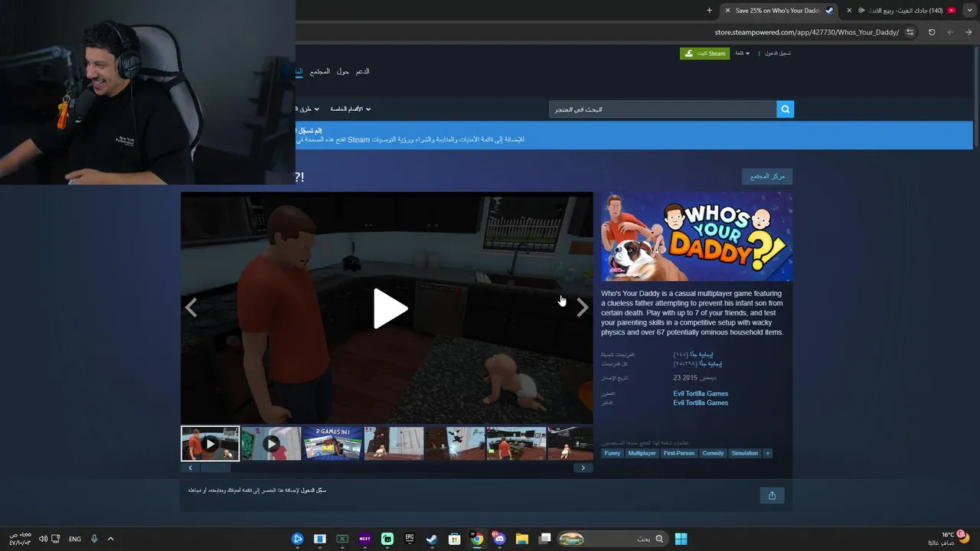Click the blue store search magnifier button
980x551 pixels.
point(785,109)
